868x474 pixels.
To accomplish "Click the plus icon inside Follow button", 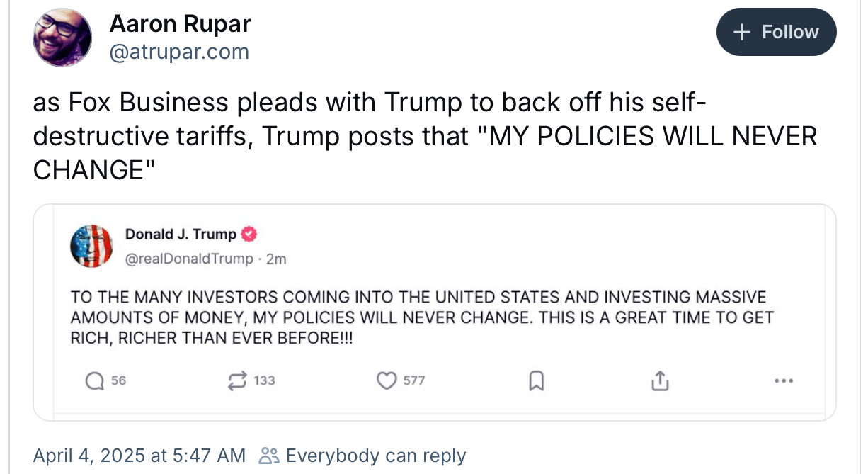I will click(x=741, y=32).
